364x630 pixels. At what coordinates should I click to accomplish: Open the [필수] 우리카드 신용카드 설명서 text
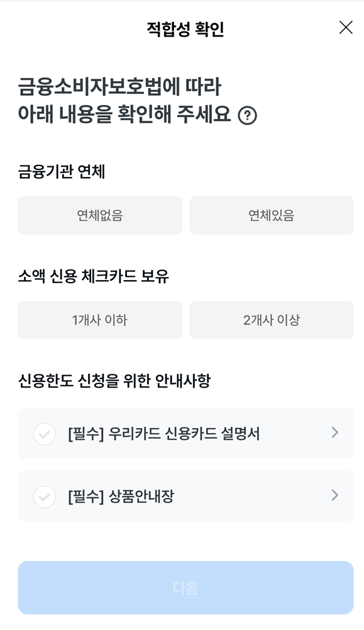(x=163, y=434)
